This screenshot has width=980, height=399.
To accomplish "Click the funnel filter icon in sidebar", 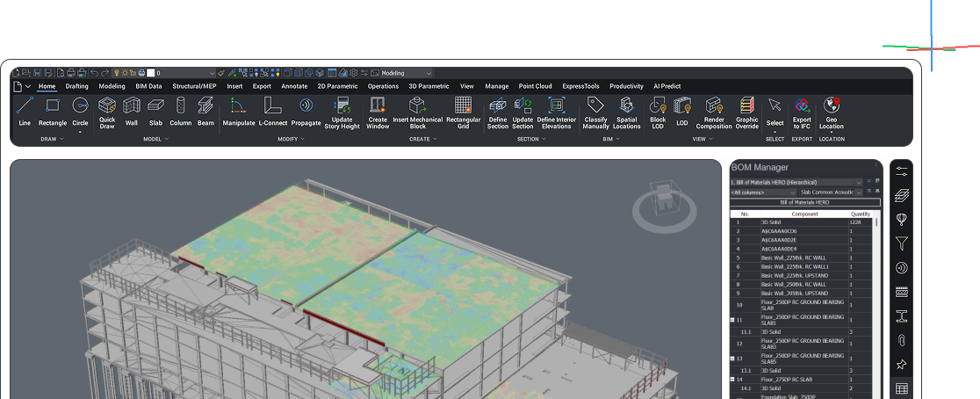I will tap(901, 243).
